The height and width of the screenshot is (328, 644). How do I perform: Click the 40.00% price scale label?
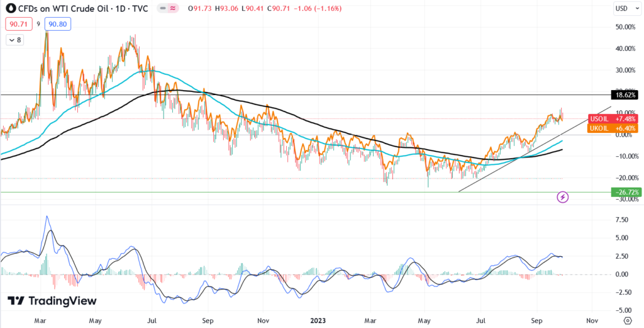[626, 48]
